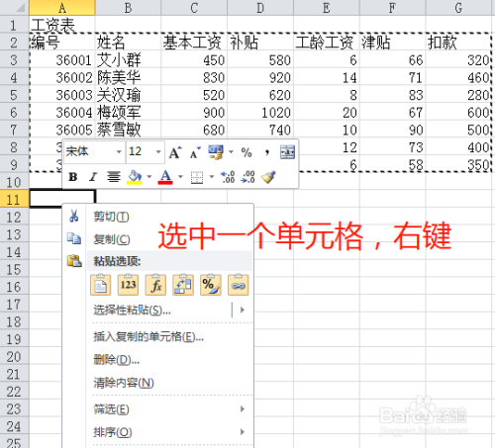
Task: Apply percent style format
Action: pos(247,152)
